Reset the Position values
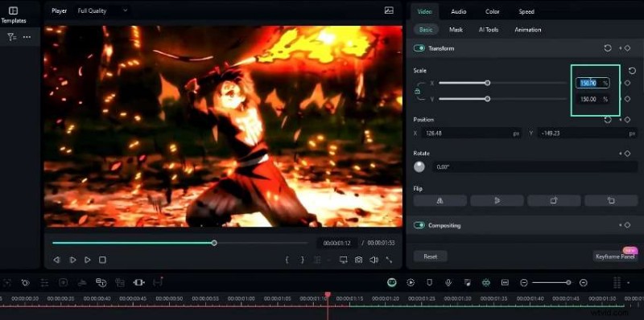 (x=608, y=120)
